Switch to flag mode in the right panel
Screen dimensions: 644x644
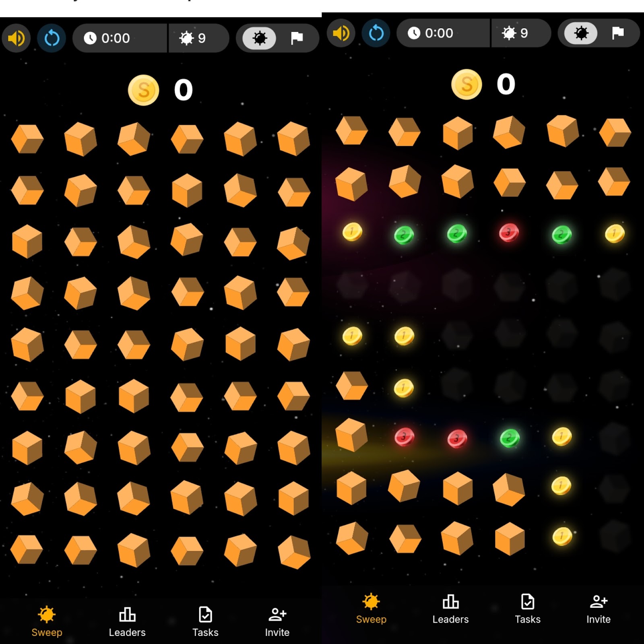pos(618,33)
